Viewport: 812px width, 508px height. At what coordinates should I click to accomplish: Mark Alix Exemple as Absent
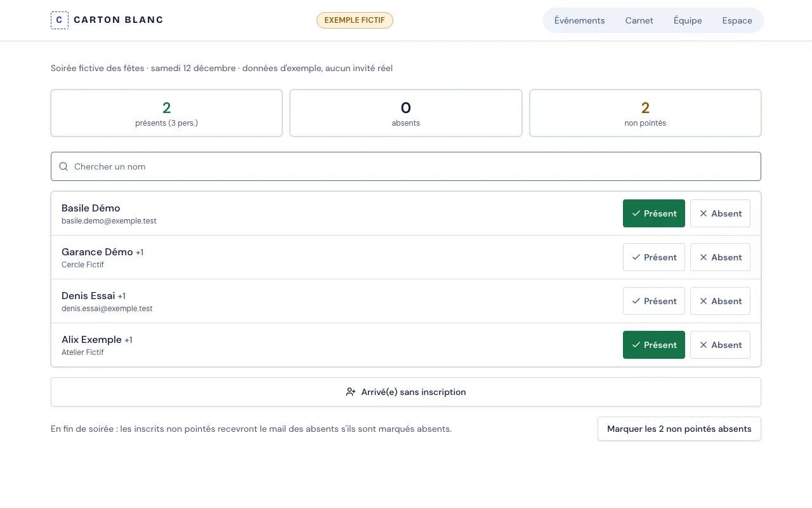click(720, 345)
